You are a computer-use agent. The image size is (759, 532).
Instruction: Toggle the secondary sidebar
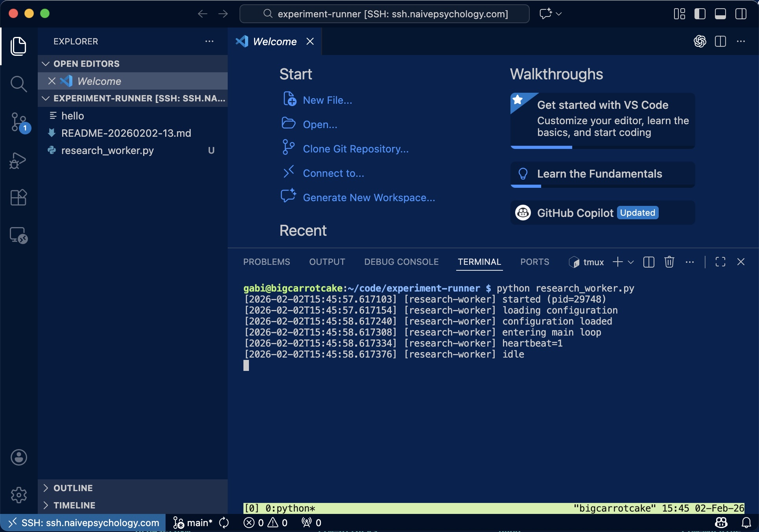point(741,13)
